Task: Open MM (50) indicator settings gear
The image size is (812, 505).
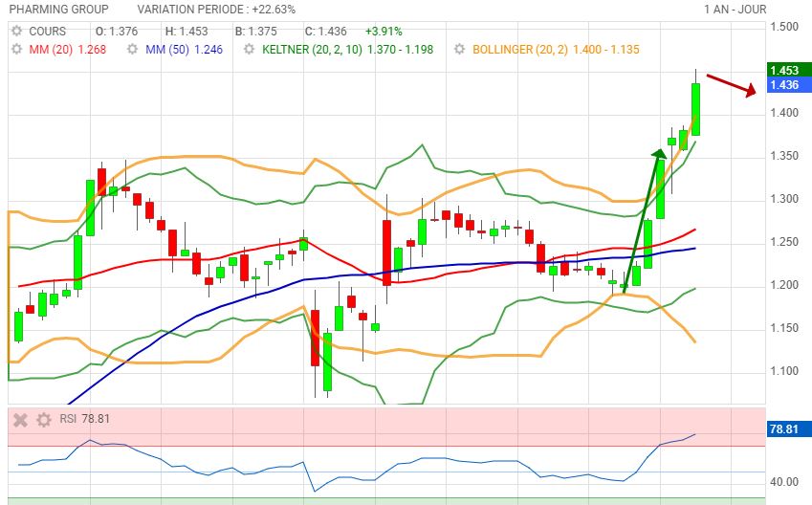Action: point(133,49)
